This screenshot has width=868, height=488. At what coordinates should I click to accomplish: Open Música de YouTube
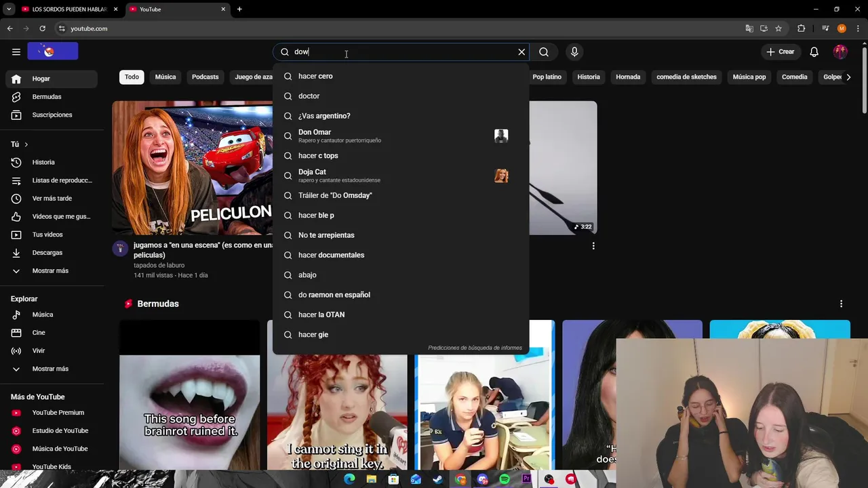52,449
